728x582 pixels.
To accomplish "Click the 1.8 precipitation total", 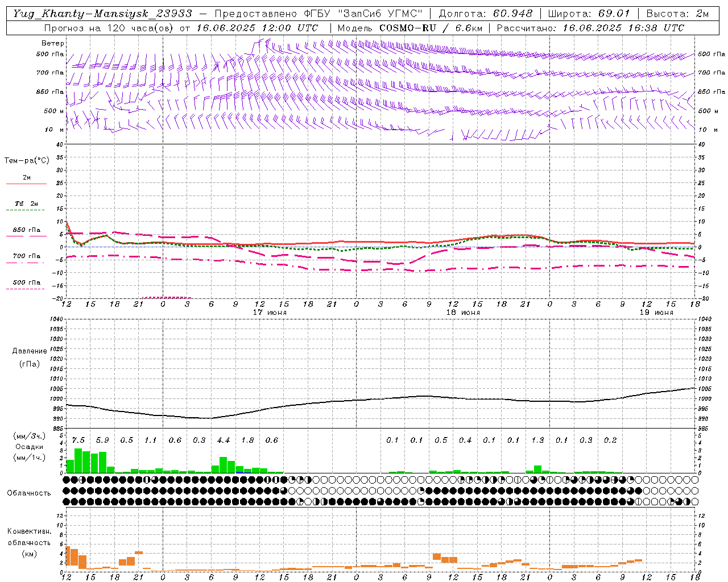I will (x=247, y=440).
